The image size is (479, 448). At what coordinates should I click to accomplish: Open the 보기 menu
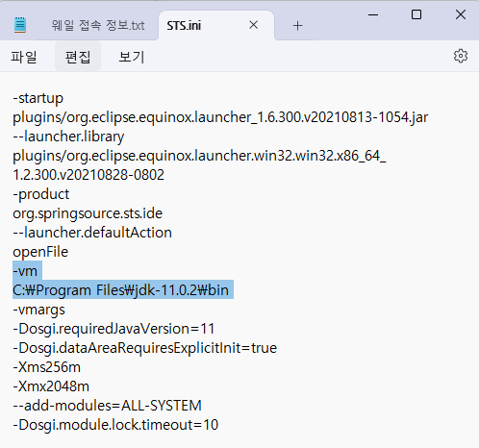132,57
